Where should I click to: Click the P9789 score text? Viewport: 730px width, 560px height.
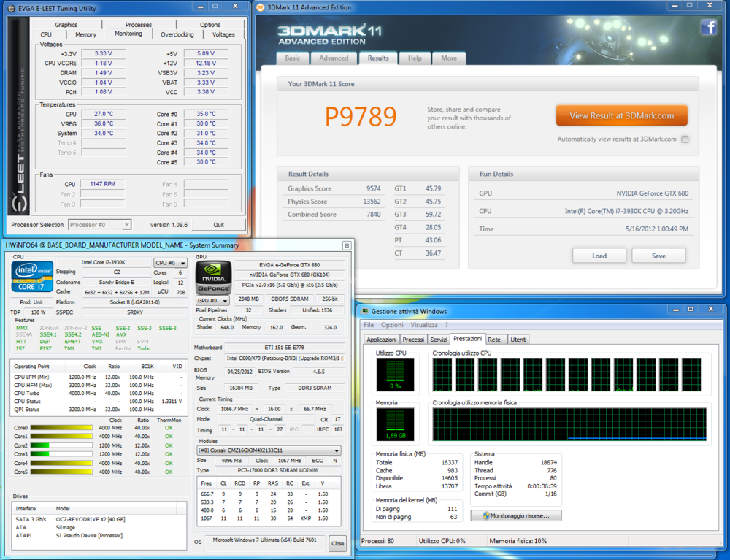click(x=361, y=116)
